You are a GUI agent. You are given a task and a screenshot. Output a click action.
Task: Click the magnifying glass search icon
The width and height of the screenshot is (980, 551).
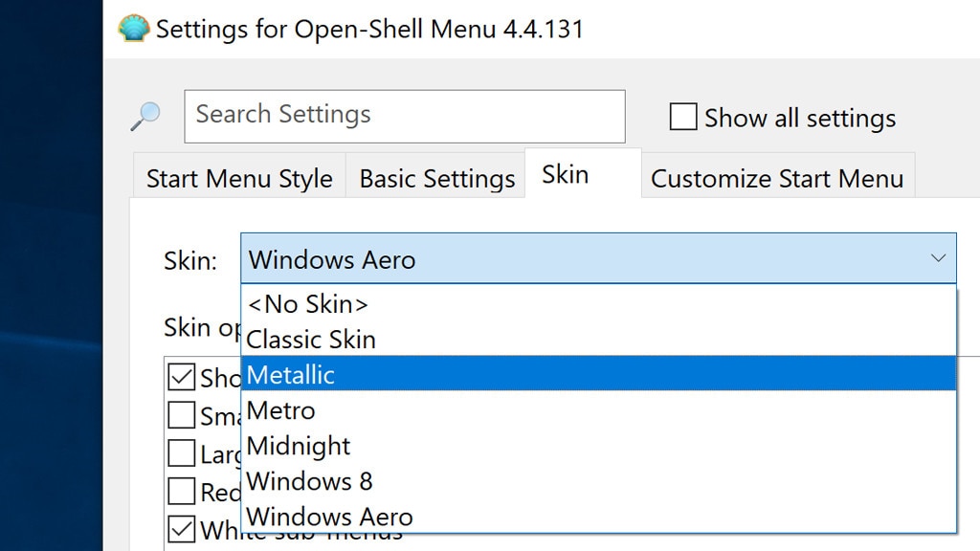(x=145, y=115)
